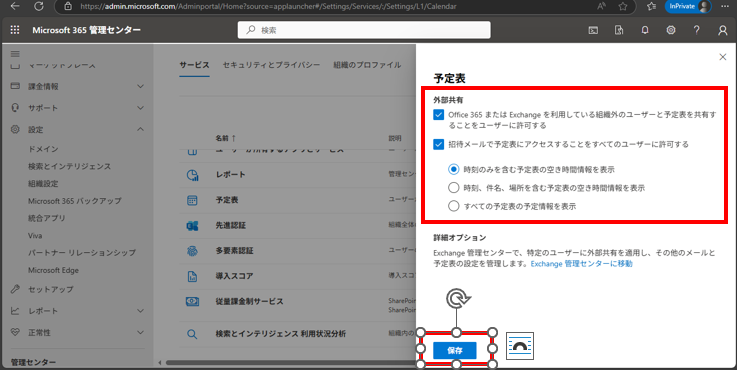Screen dimensions: 737x370
Task: Open Microsoft 365 バックアップ sidebar item
Action: pos(75,201)
